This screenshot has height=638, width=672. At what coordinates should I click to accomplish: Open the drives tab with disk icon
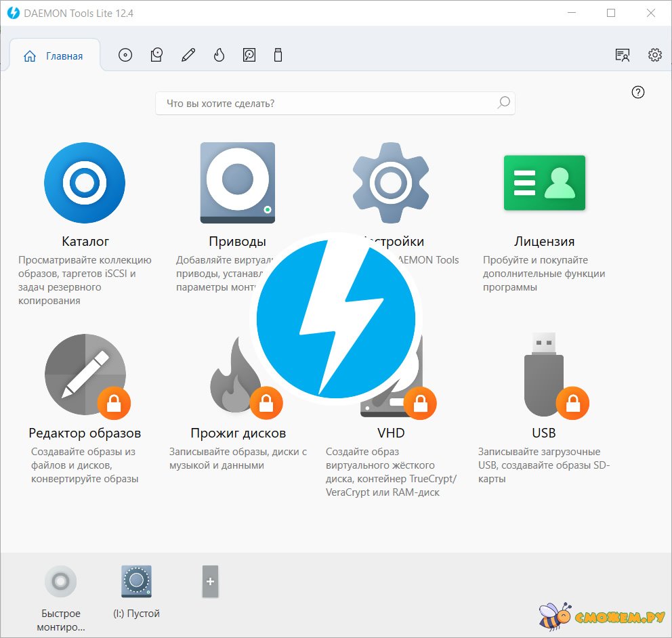click(x=156, y=56)
